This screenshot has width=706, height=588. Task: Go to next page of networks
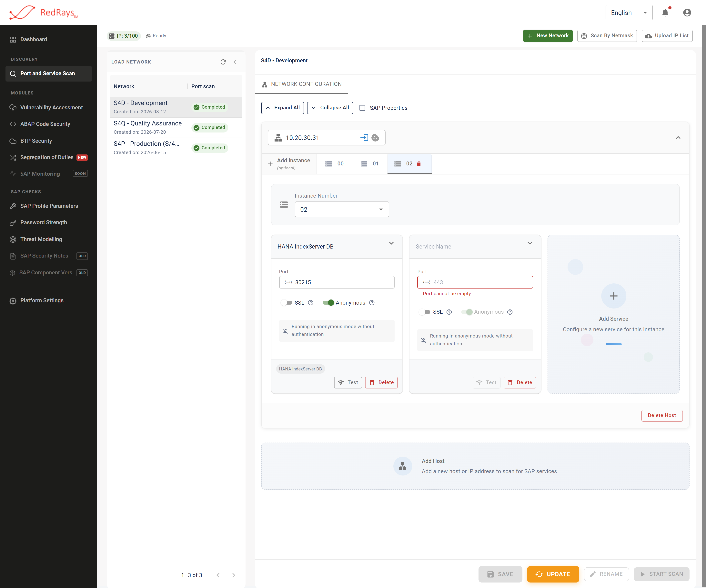click(x=234, y=575)
